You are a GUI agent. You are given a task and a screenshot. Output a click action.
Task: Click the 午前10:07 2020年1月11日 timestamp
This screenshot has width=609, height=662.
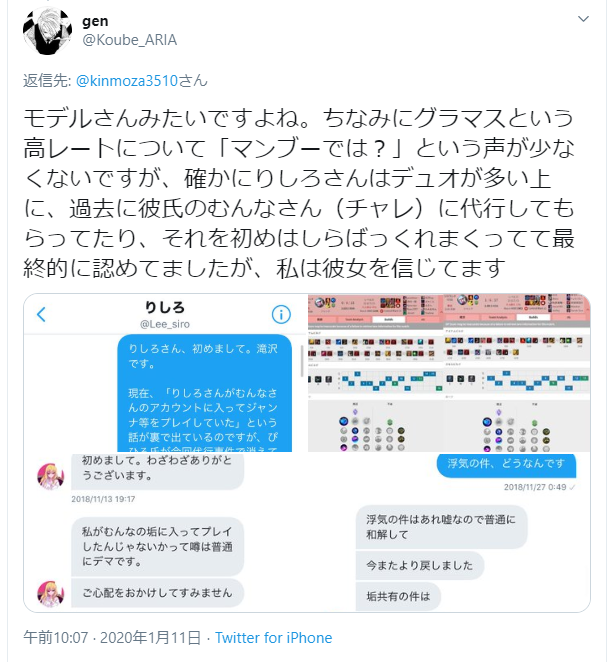pos(112,638)
